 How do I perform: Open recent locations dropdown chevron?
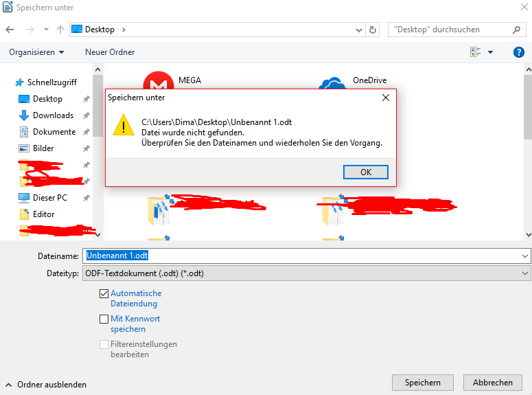pos(46,30)
